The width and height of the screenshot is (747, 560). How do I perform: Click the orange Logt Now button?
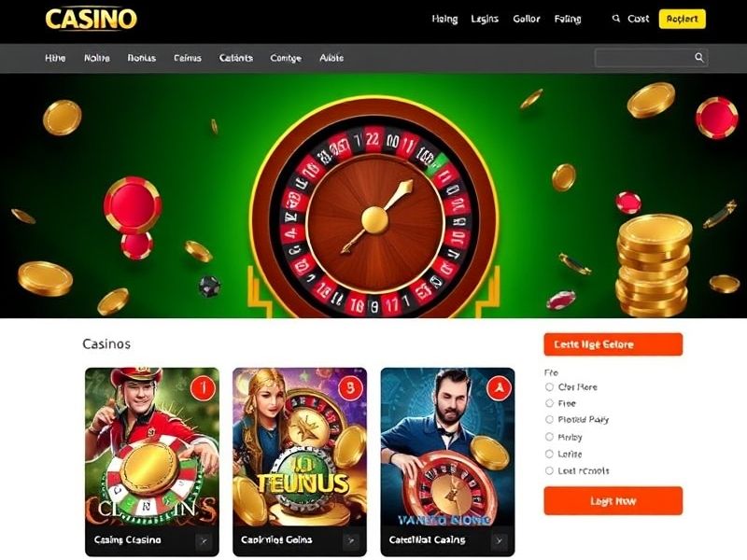(x=613, y=501)
